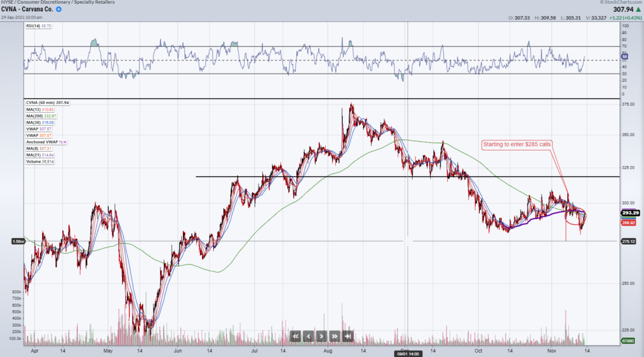The width and height of the screenshot is (644, 357).
Task: Click the +1.22 (+0.43%) change value
Action: point(625,18)
